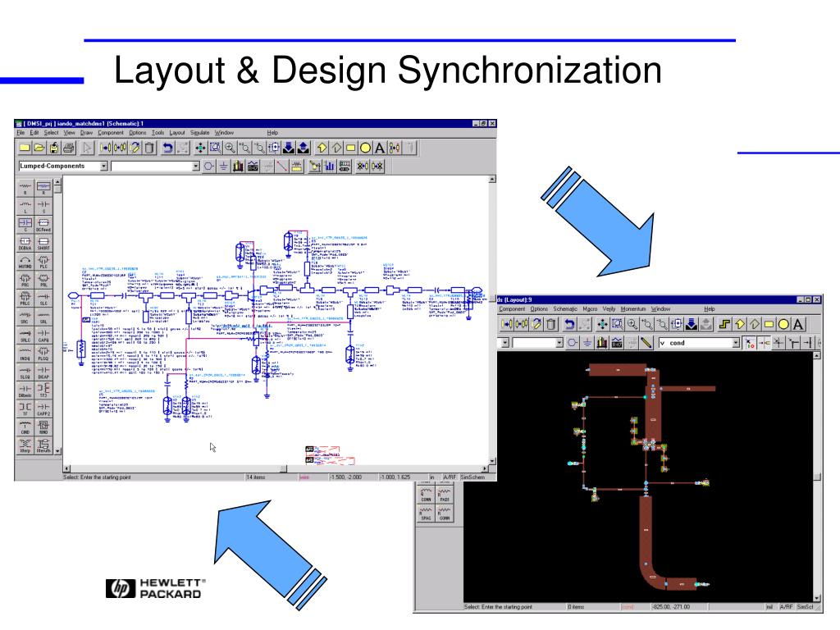
Task: Open the Simulate menu in Schematic window
Action: (200, 132)
